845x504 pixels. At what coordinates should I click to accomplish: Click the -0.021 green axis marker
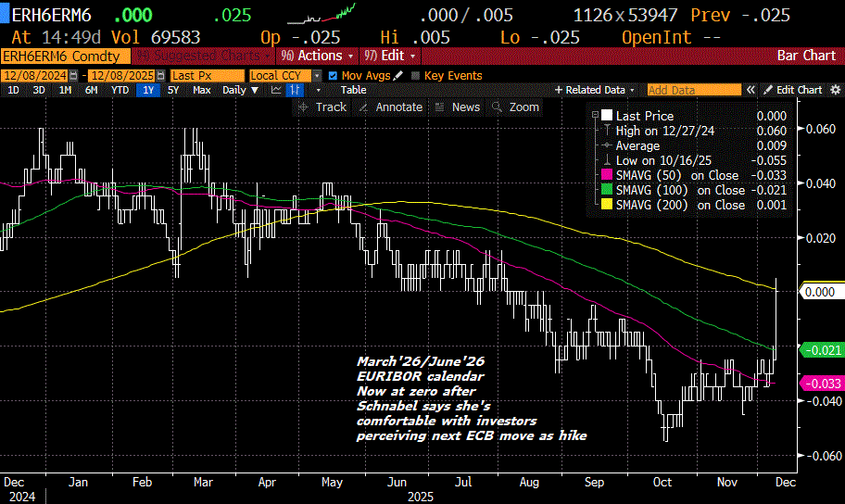823,350
